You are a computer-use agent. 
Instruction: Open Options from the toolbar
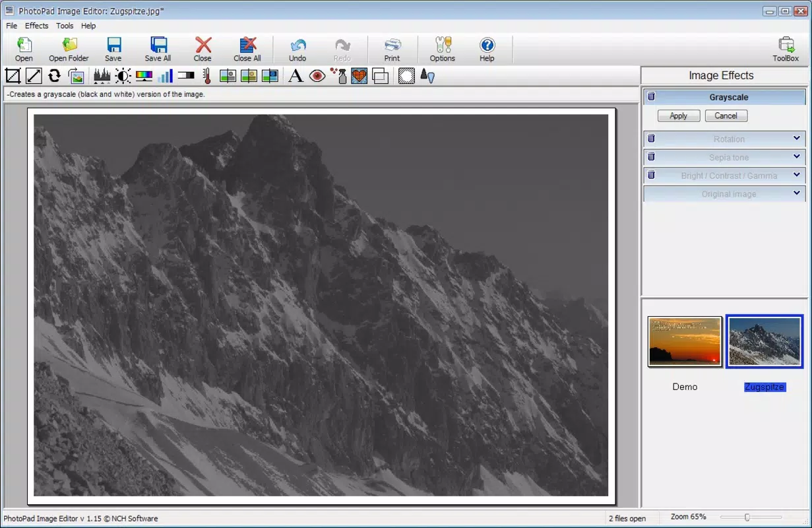(x=443, y=49)
